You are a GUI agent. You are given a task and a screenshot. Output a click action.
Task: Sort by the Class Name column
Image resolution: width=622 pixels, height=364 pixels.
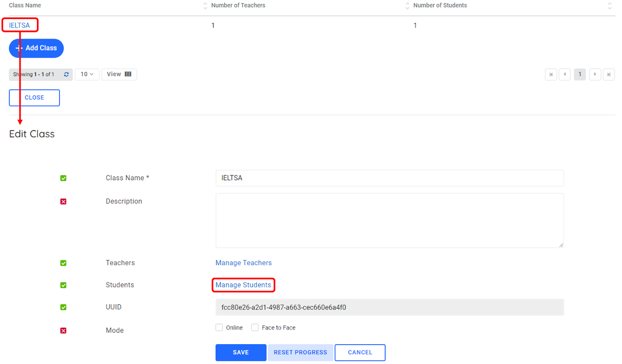tap(25, 5)
